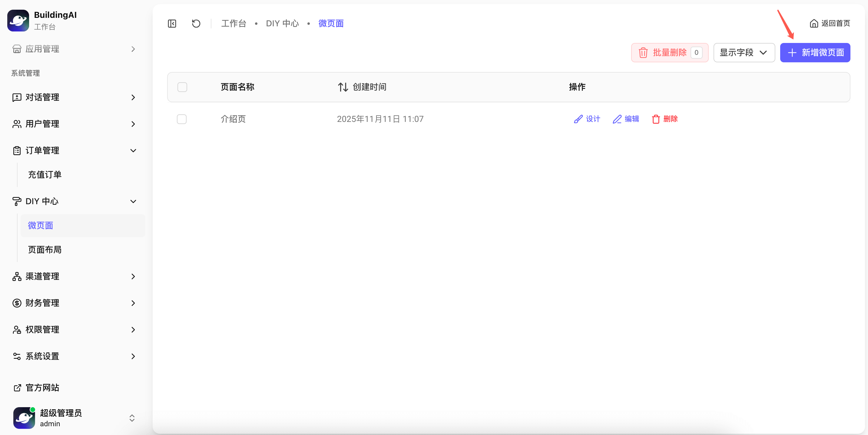
Task: Click the 返回首页 home icon
Action: click(814, 24)
